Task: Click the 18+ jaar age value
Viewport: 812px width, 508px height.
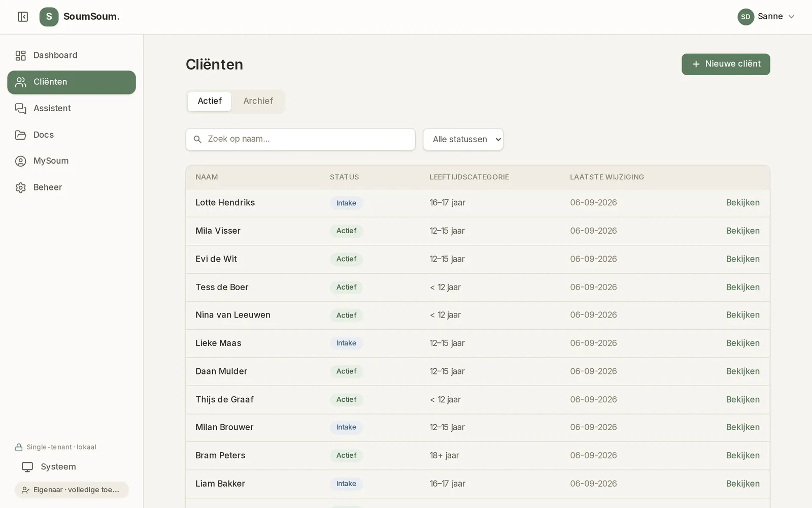Action: pyautogui.click(x=445, y=456)
